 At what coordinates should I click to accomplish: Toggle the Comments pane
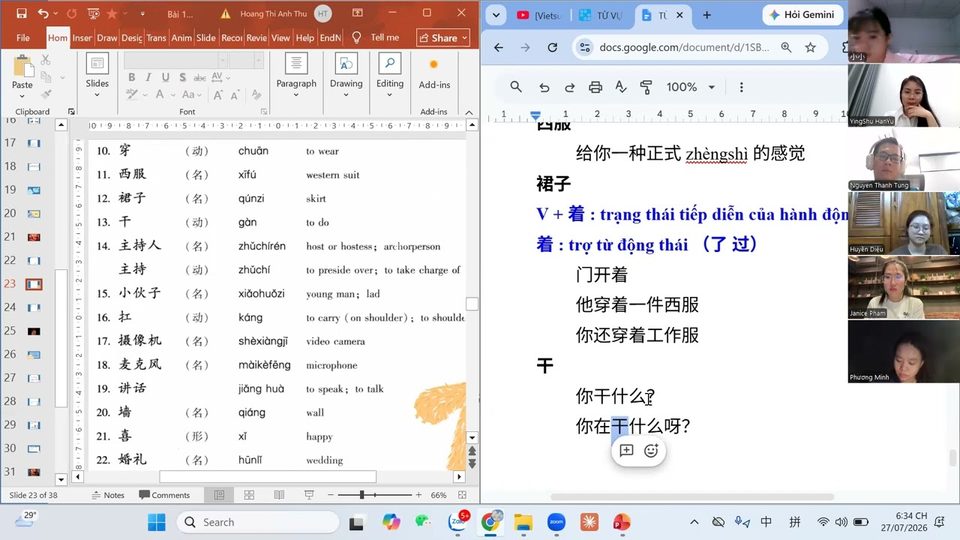[164, 495]
